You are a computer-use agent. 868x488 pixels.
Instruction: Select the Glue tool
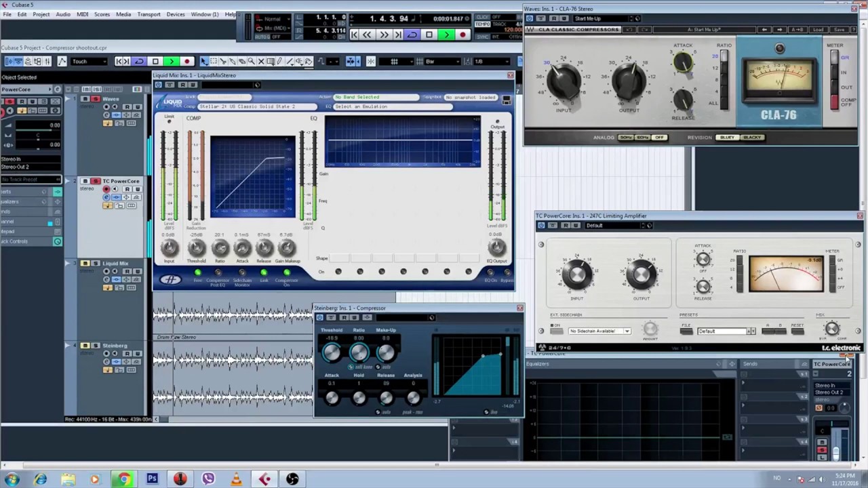[x=233, y=62]
